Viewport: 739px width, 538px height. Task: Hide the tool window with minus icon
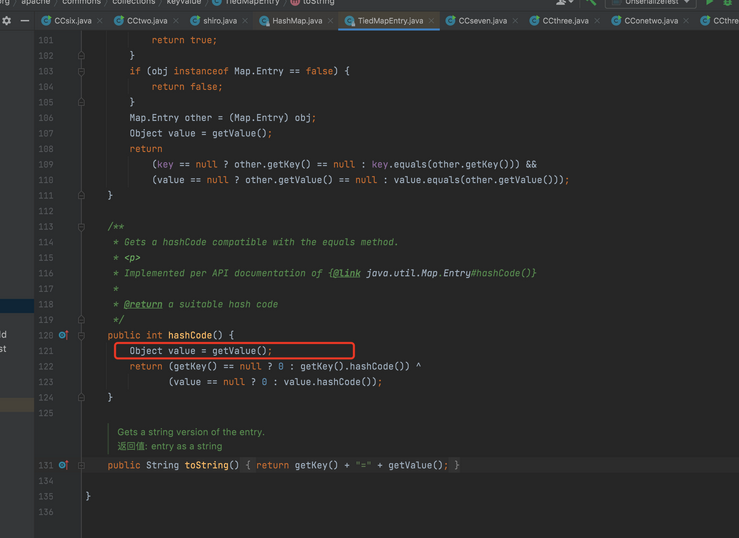click(25, 21)
